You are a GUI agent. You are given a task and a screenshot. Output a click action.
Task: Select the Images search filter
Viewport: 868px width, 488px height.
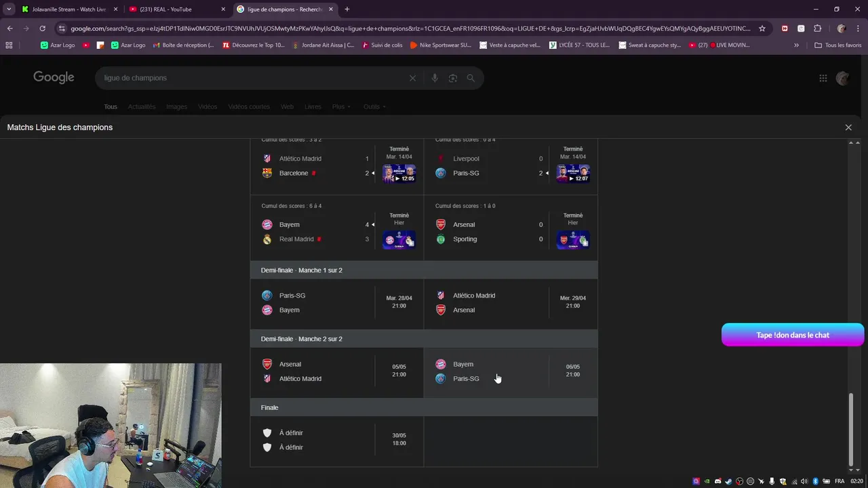177,107
